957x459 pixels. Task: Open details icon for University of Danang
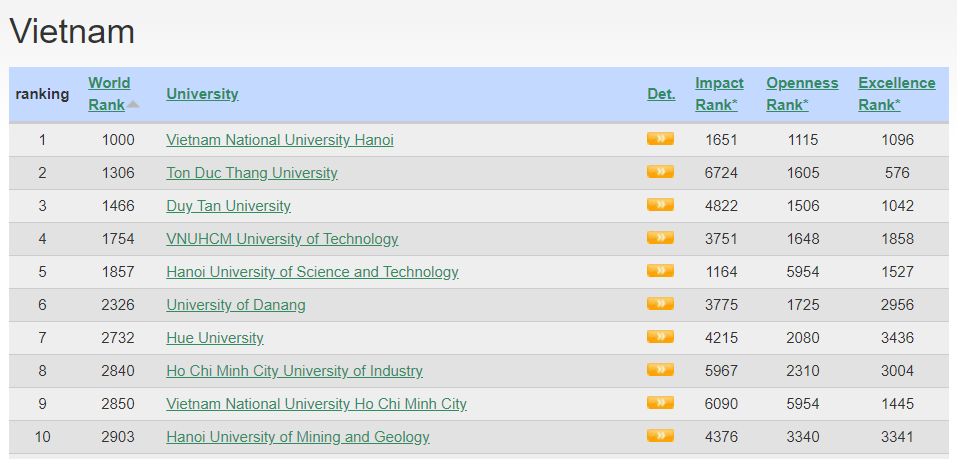660,303
